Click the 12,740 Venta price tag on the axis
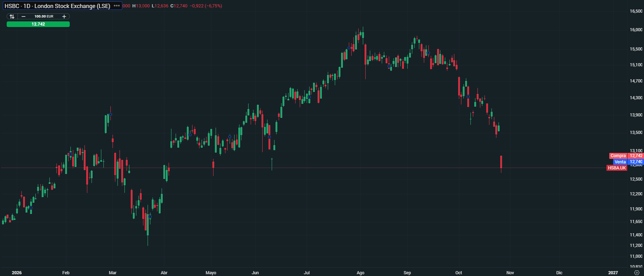The image size is (644, 276). (636, 162)
